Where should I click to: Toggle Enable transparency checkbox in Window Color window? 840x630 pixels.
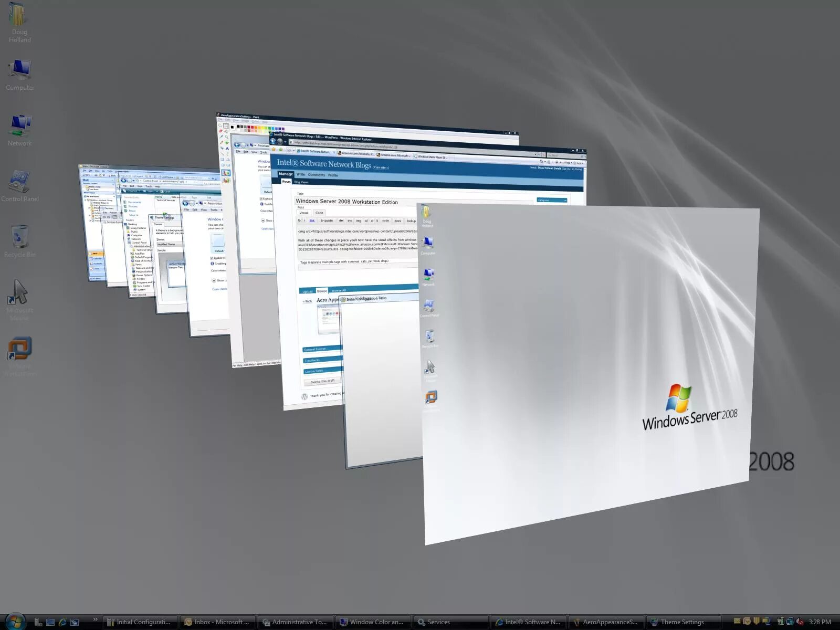tap(212, 258)
